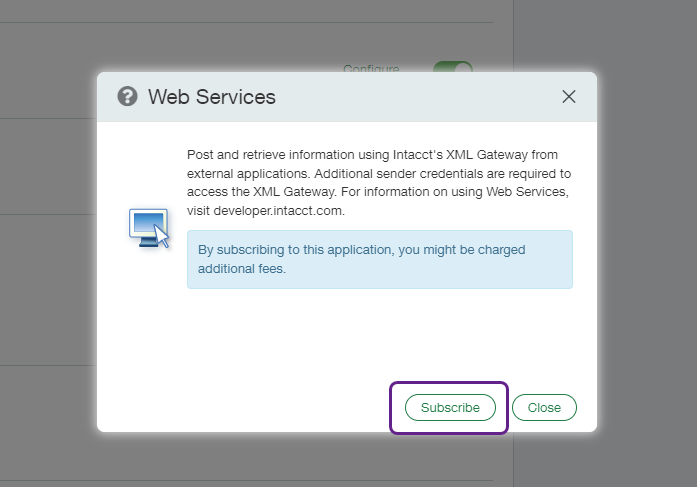The width and height of the screenshot is (697, 487).
Task: Click dimmed page area above the dialog
Action: (250, 40)
